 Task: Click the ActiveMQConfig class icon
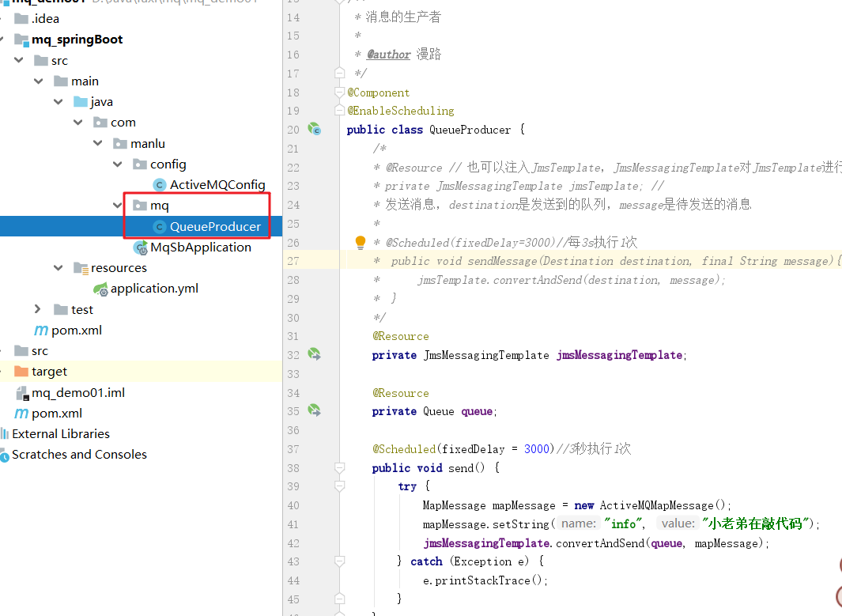coord(160,185)
